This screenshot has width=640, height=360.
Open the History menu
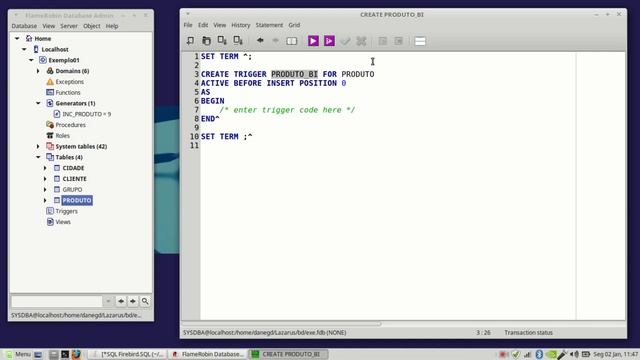pyautogui.click(x=241, y=25)
